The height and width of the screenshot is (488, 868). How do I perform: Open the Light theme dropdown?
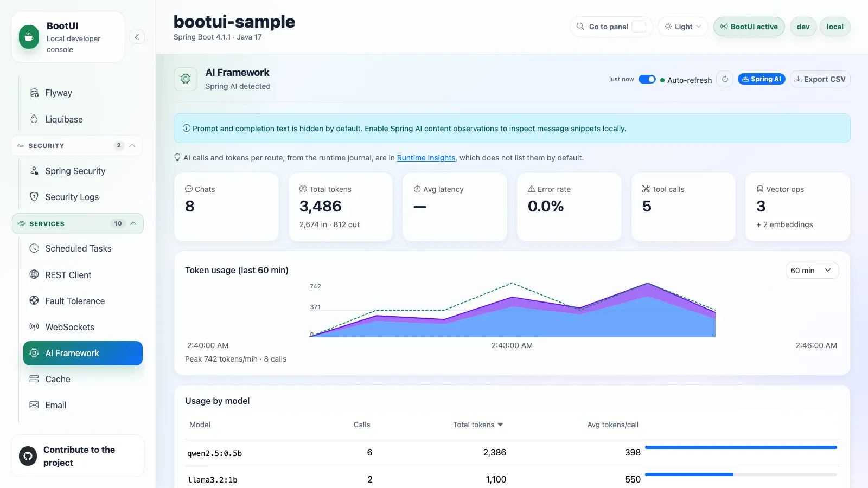[683, 27]
